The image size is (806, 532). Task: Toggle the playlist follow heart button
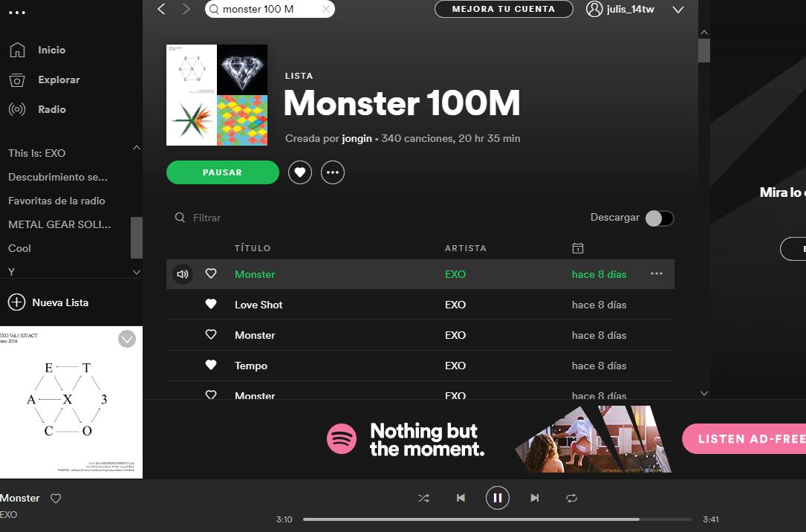[300, 172]
